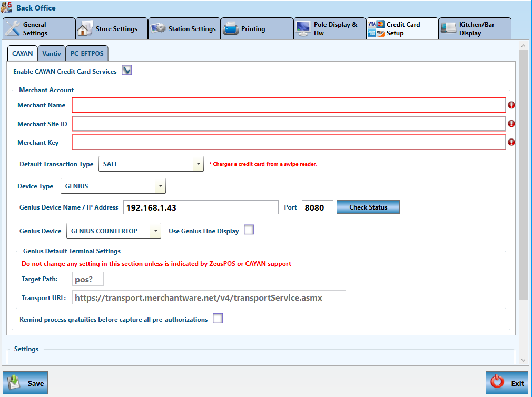The width and height of the screenshot is (532, 397).
Task: Enable Use Genius Line Display checkbox
Action: [x=249, y=230]
